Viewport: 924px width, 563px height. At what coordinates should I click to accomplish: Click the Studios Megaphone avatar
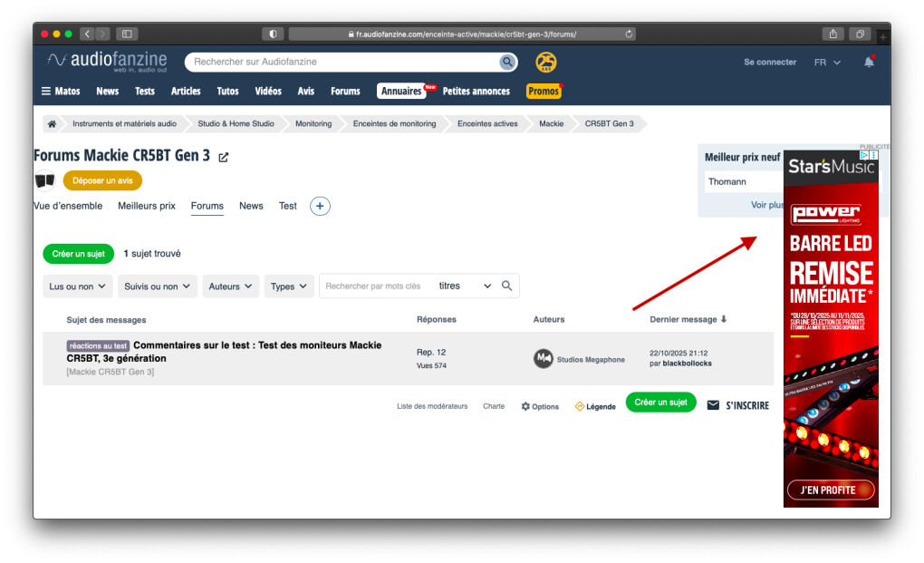544,358
